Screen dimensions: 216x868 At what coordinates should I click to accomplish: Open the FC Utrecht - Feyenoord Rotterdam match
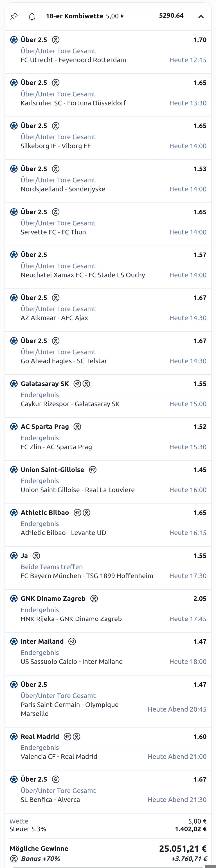(73, 60)
